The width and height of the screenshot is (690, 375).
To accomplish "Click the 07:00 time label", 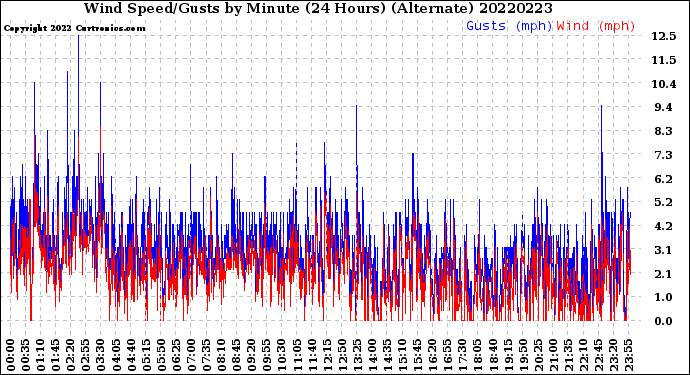I will [x=191, y=355].
